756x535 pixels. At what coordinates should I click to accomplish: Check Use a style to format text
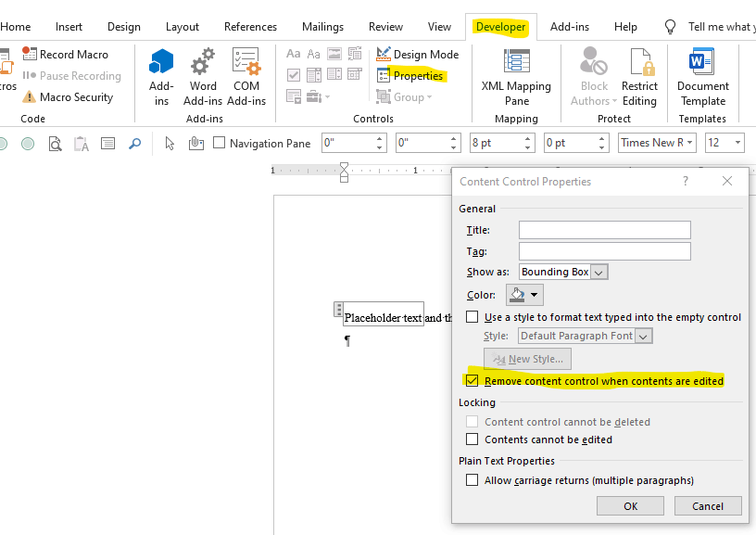pos(472,317)
